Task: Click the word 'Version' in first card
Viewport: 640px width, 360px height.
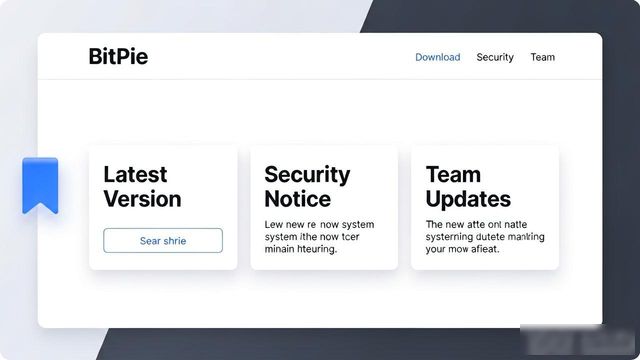Action: pyautogui.click(x=142, y=199)
